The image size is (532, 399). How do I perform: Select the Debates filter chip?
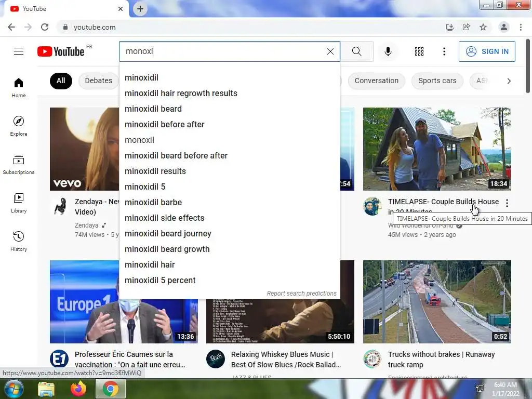point(98,81)
